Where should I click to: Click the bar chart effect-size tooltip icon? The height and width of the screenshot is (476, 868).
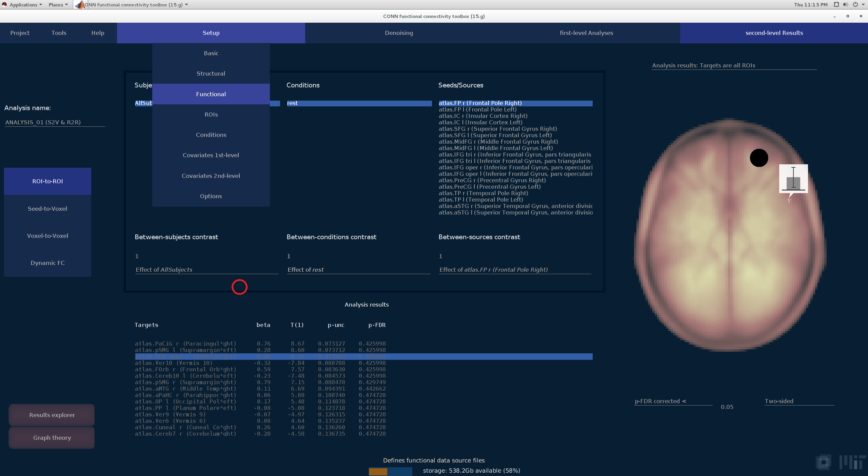click(x=793, y=179)
